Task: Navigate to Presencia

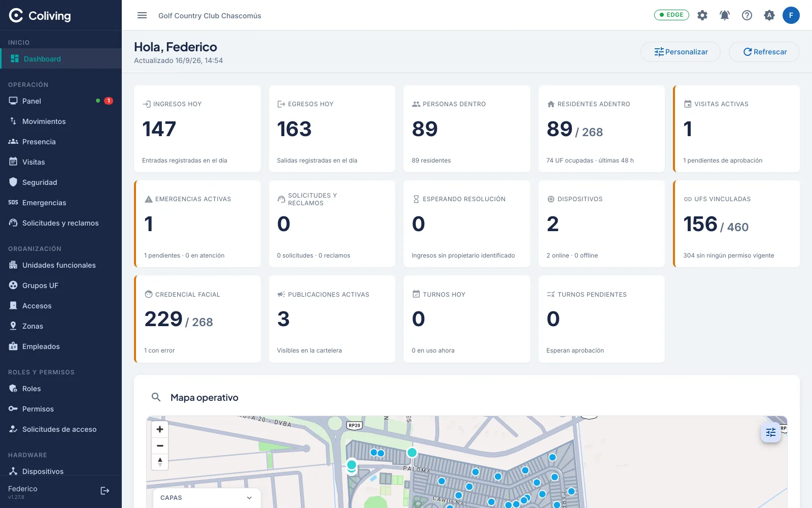Action: point(61,142)
